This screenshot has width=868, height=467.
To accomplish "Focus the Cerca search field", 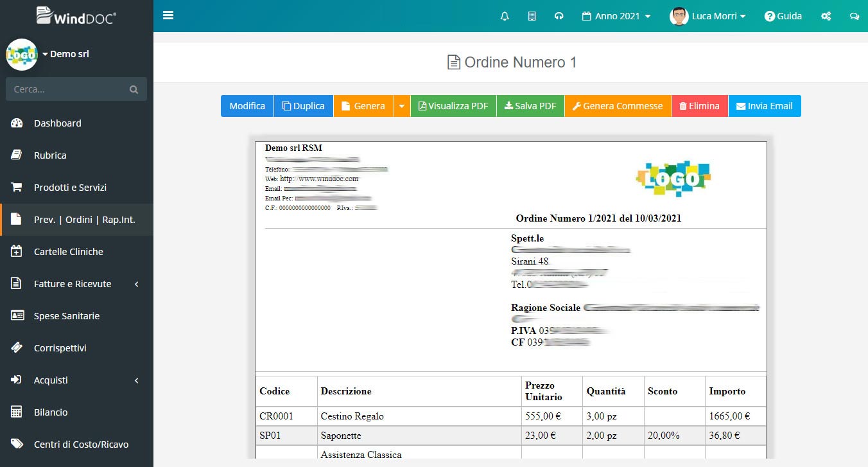I will (67, 89).
